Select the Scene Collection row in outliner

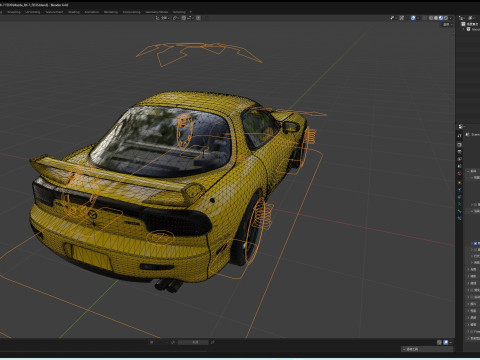[470, 24]
